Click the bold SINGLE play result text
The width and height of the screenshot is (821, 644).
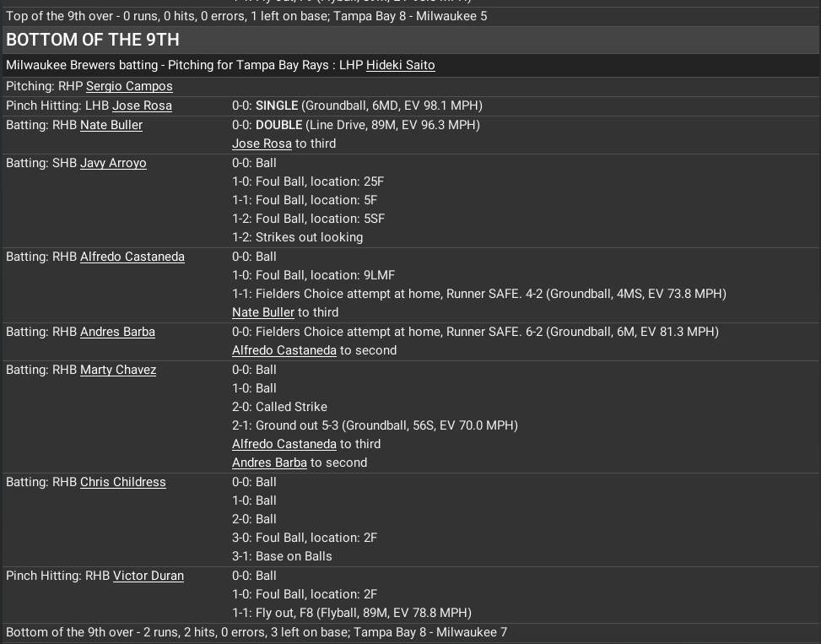click(x=277, y=106)
